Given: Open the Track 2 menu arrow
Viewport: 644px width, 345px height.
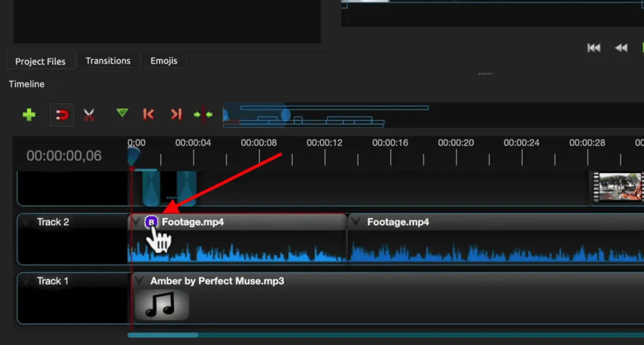Looking at the screenshot, I should click(26, 222).
